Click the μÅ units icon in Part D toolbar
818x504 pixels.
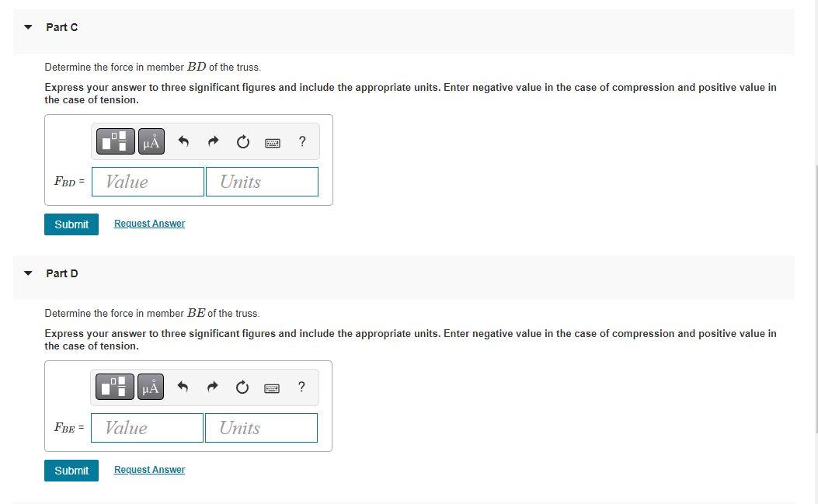click(151, 387)
